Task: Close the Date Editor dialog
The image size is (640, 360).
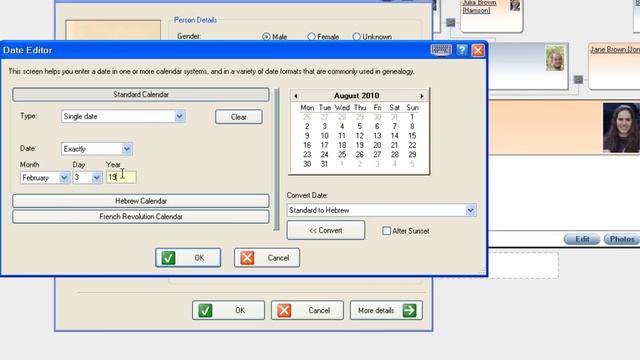Action: point(478,50)
